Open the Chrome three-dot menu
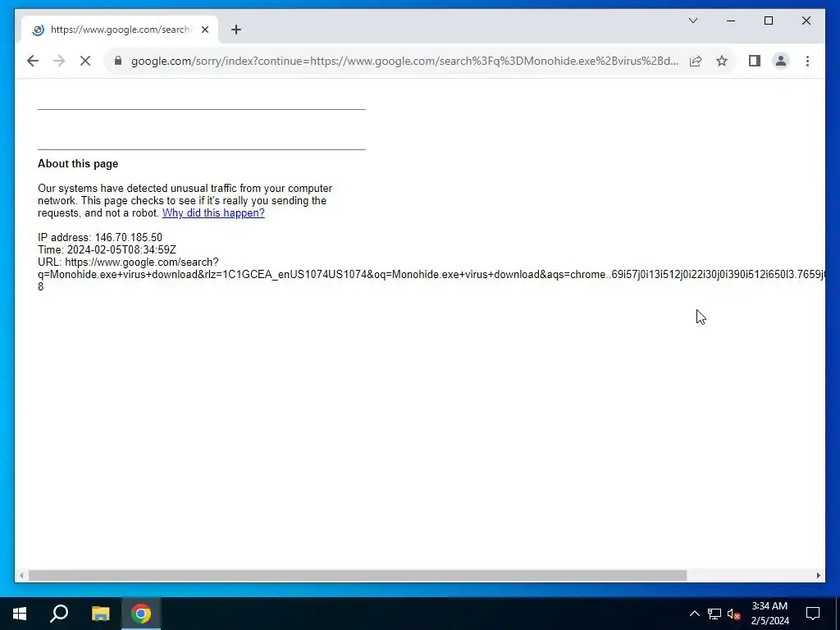 click(807, 61)
